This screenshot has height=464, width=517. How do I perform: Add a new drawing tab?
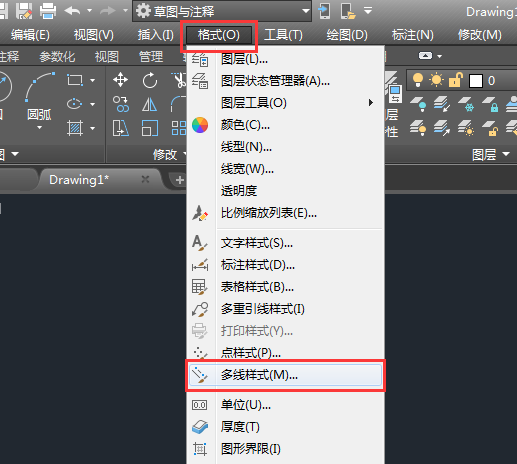coord(179,180)
